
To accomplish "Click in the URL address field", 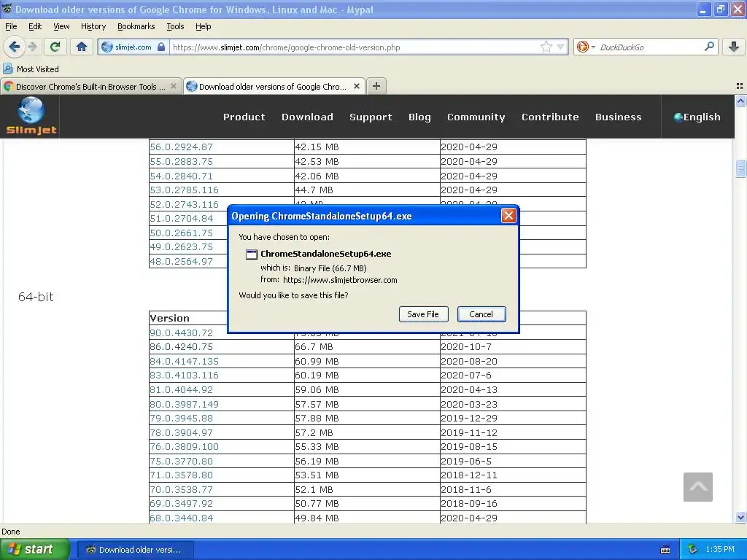I will [x=355, y=47].
